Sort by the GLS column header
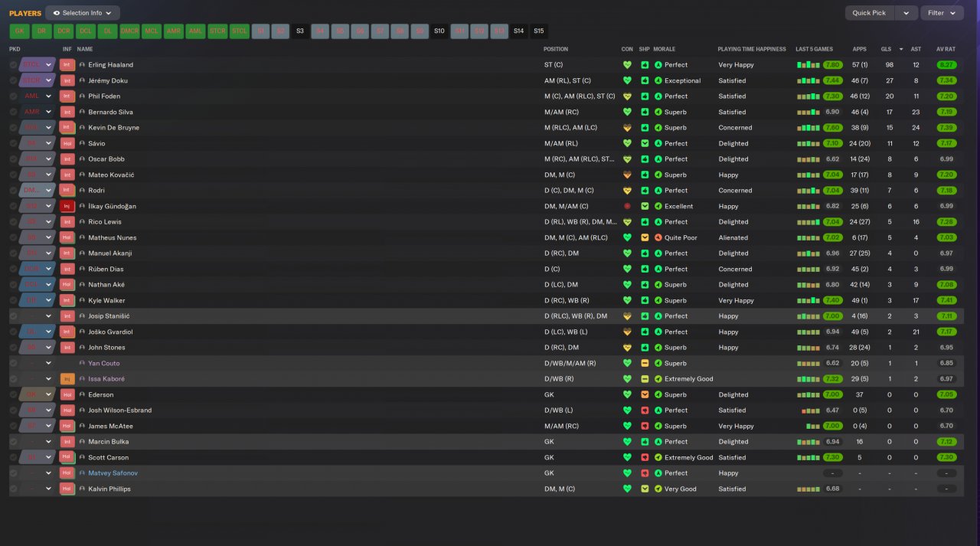The height and width of the screenshot is (546, 980). tap(886, 49)
